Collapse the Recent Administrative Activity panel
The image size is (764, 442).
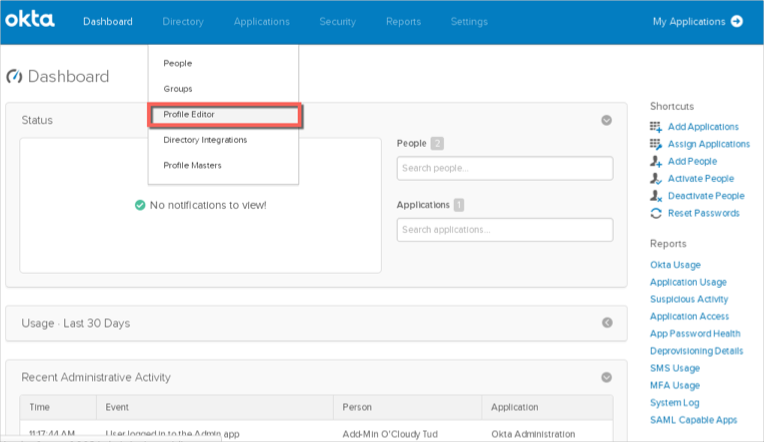click(x=606, y=378)
